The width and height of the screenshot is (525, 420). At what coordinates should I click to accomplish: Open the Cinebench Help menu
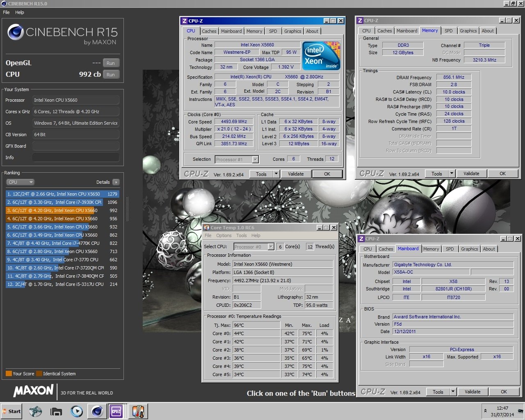pos(20,12)
